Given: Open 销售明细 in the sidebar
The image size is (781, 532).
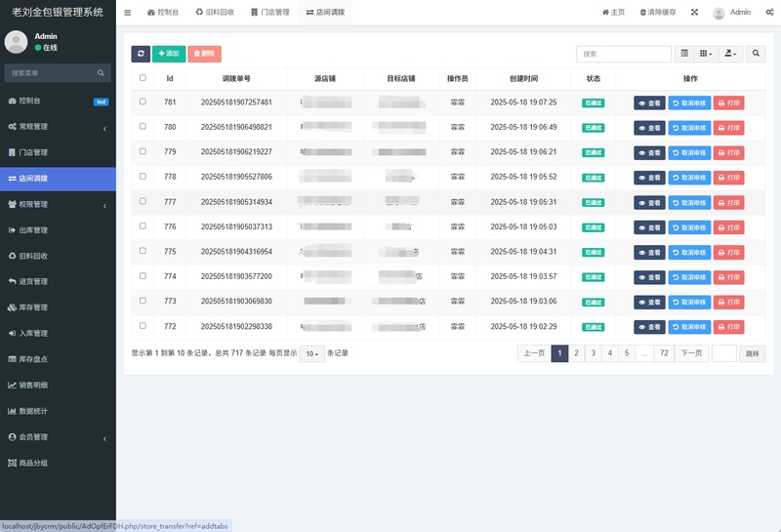Looking at the screenshot, I should click(x=58, y=385).
